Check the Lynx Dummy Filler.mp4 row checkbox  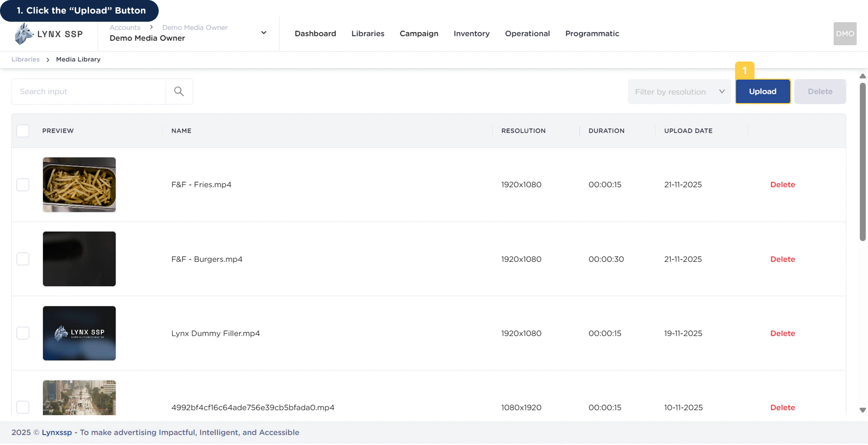(23, 333)
